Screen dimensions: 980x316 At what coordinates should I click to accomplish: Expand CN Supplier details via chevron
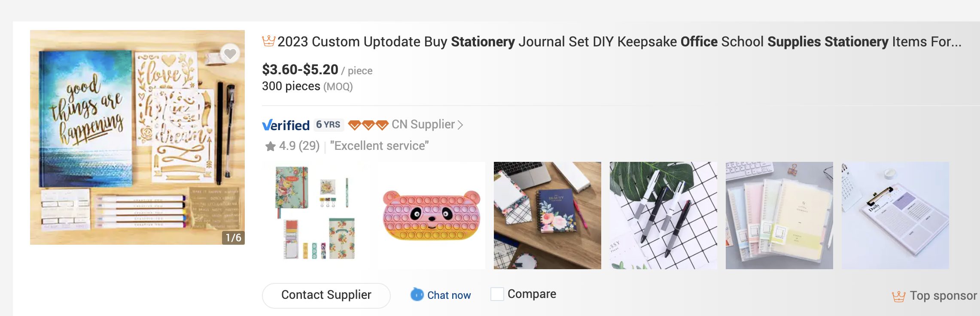pyautogui.click(x=460, y=125)
